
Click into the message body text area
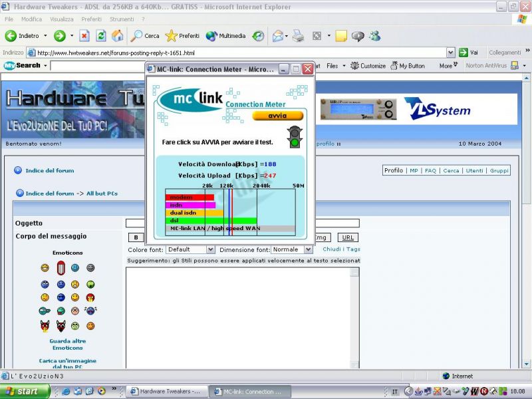[x=239, y=318]
